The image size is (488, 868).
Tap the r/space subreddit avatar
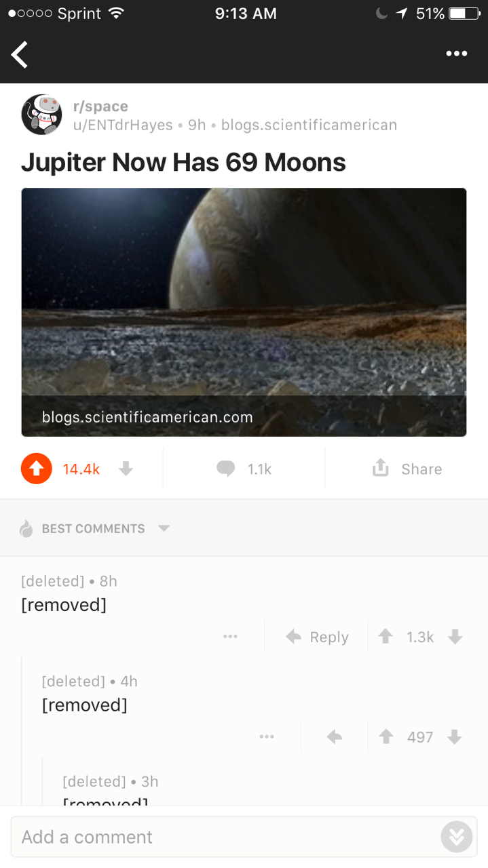pyautogui.click(x=42, y=115)
